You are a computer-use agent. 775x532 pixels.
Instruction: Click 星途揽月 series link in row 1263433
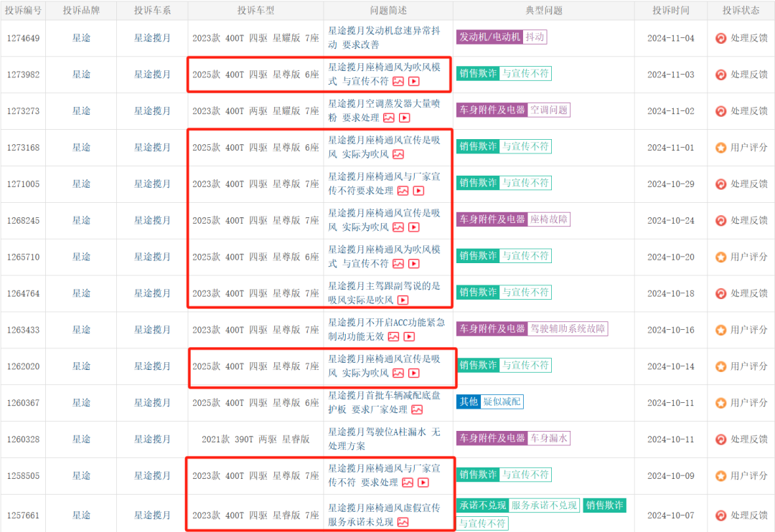click(152, 330)
